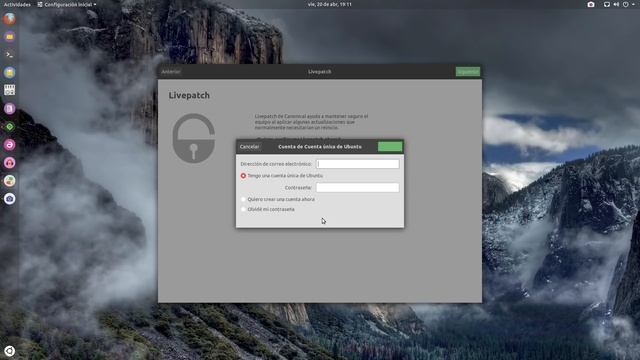Open the software store bag dock icon

click(9, 180)
